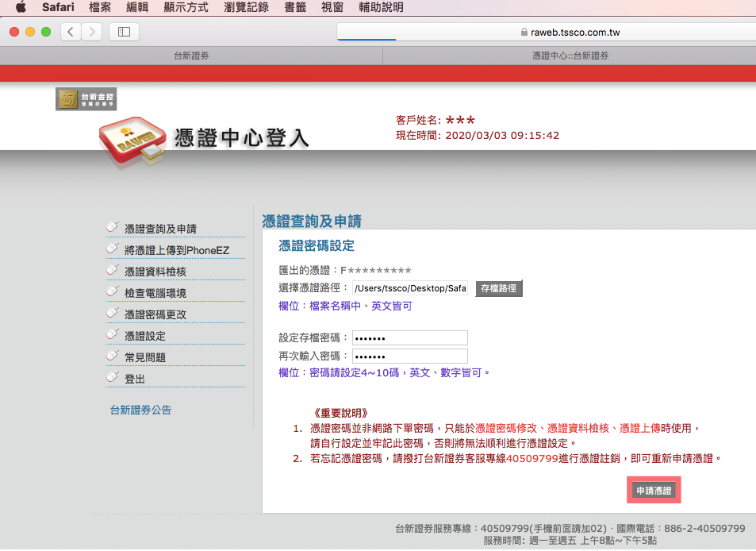Toggle the Safari sidebar button

[124, 32]
